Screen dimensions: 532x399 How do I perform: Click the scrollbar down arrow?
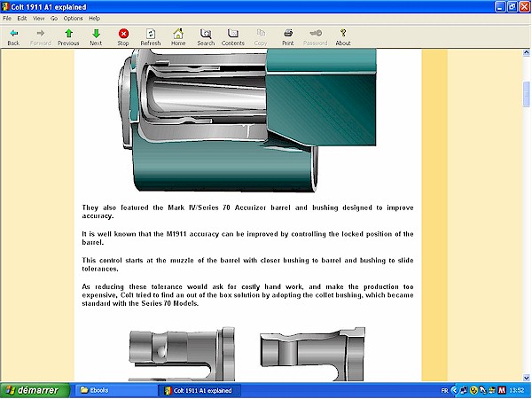(526, 378)
